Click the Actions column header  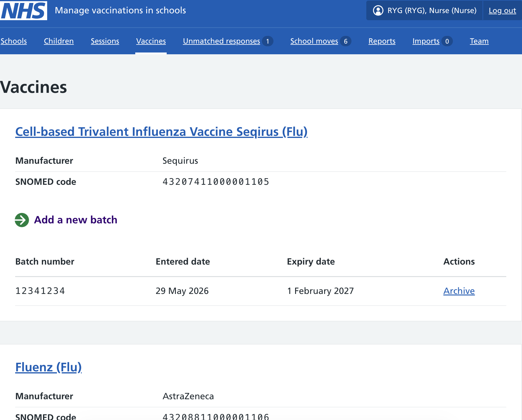point(459,261)
